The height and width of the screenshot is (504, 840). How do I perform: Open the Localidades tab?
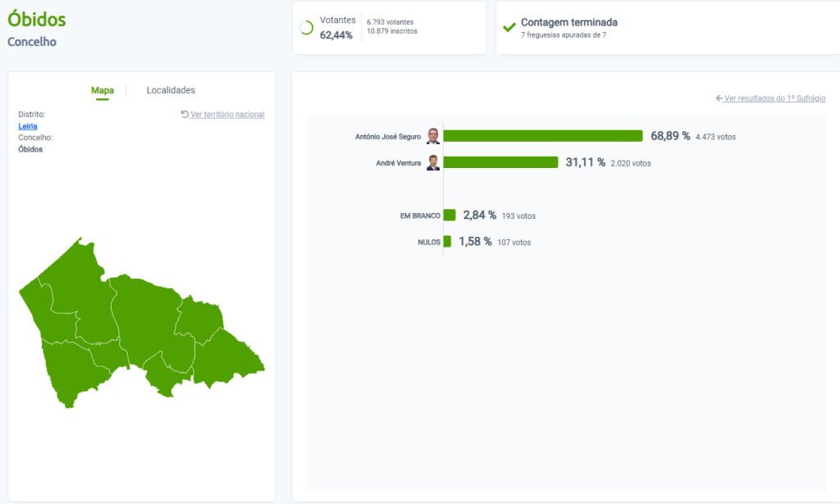coord(171,90)
